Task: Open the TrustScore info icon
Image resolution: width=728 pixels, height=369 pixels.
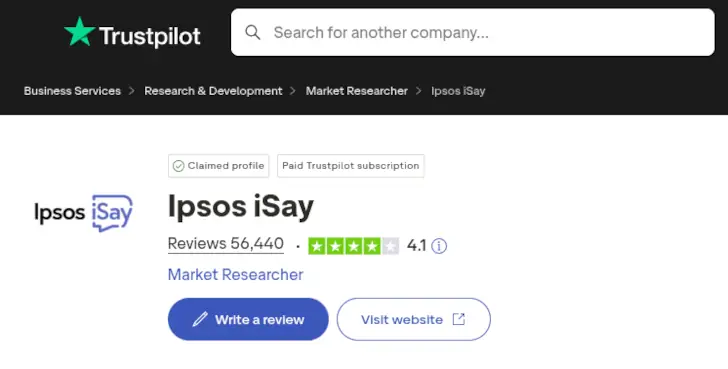Action: (439, 246)
